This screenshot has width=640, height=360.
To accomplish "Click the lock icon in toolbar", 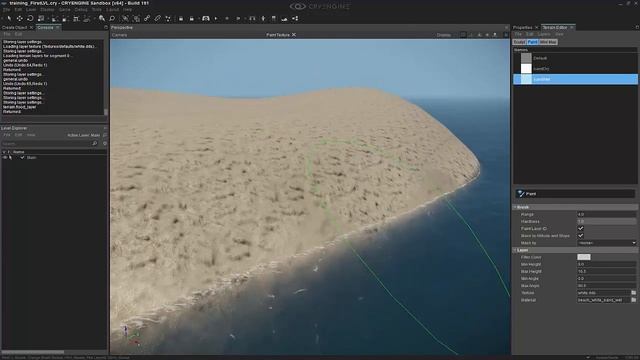I will (x=181, y=18).
